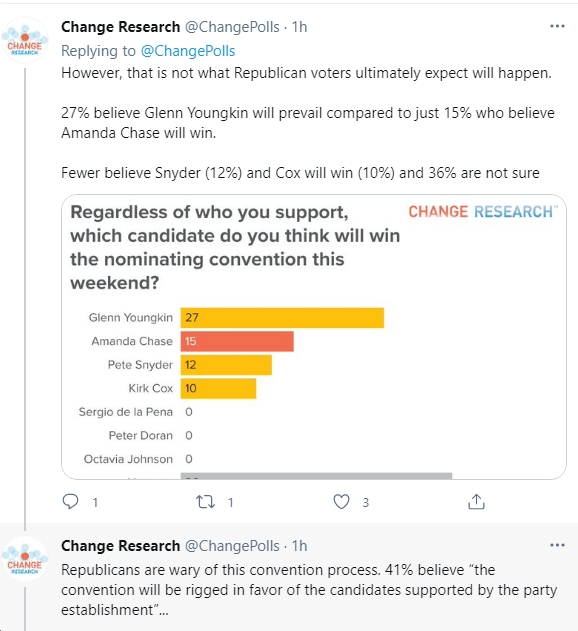578x631 pixels.
Task: Click the Change Research name on the second tweet
Action: (120, 546)
